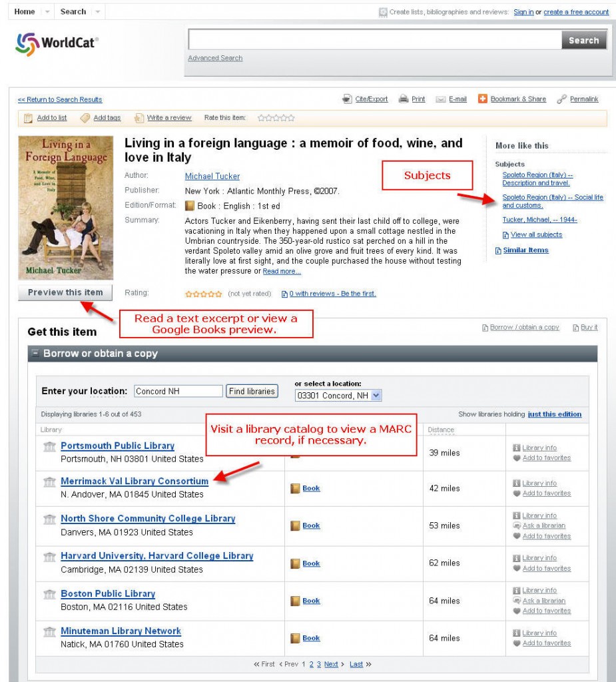Click the Add to list notepad icon
This screenshot has height=682, width=616.
(28, 118)
